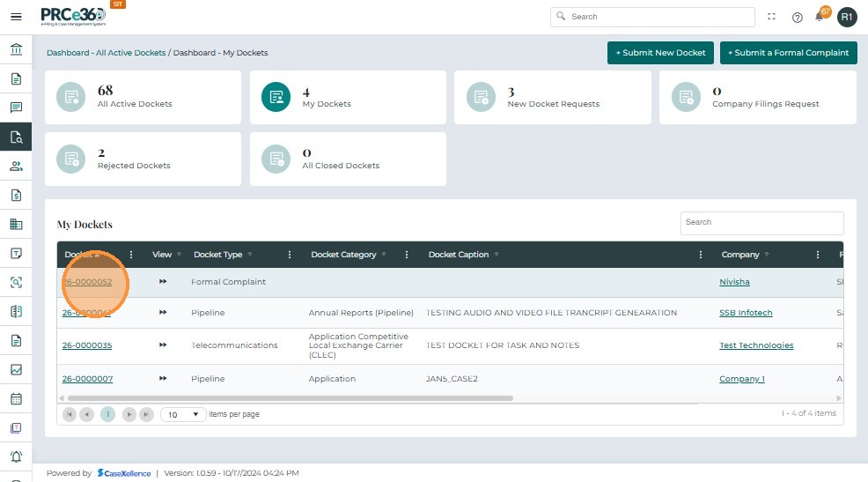868x482 pixels.
Task: Open the users icon in left sidebar
Action: (x=16, y=166)
